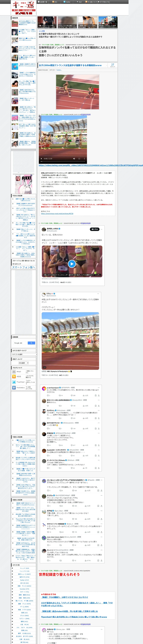Image resolution: width=143 pixels, height=644 pixels.
Task: Play the video in 田舎暮しの唱悦 tweet
Action: tap(72, 264)
